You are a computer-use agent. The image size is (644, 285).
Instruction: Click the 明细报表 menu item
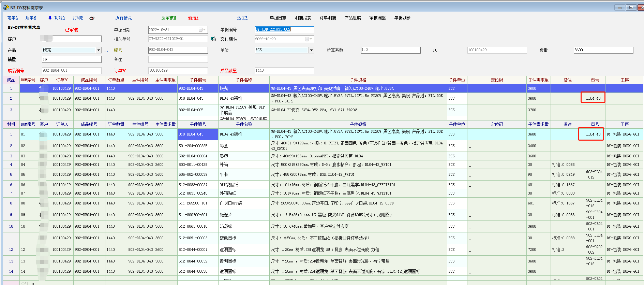(x=303, y=18)
